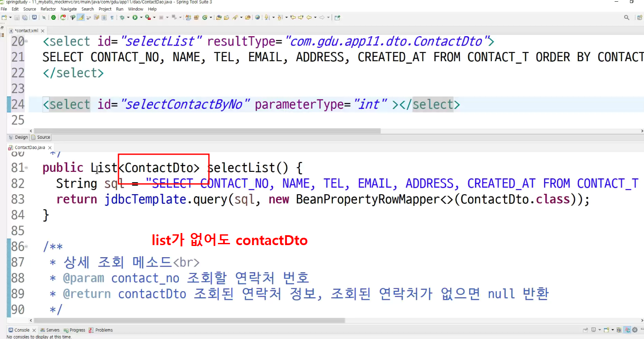Click the Search magnifier icon at top right
Screen dimensions: 644x339
coord(627,18)
